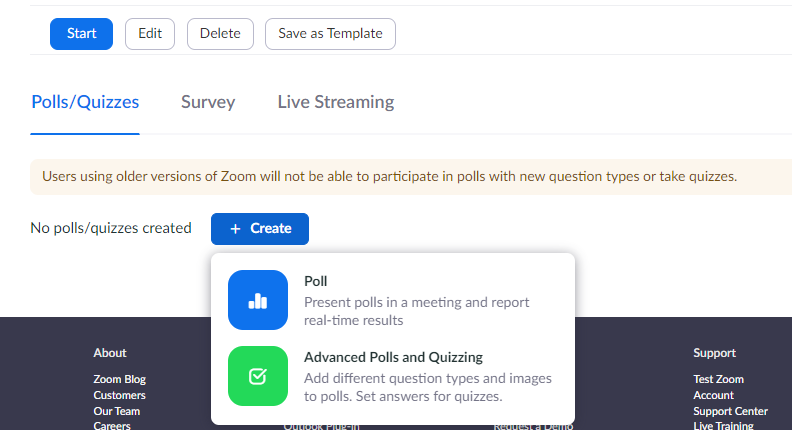Open the Live Streaming tab
Screen dimensions: 792x430
(335, 102)
